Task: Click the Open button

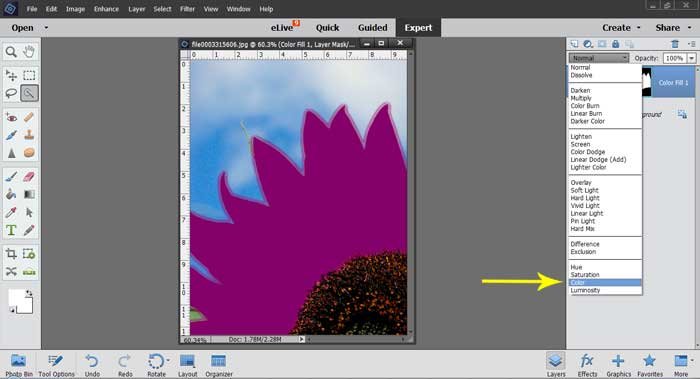Action: pyautogui.click(x=22, y=28)
